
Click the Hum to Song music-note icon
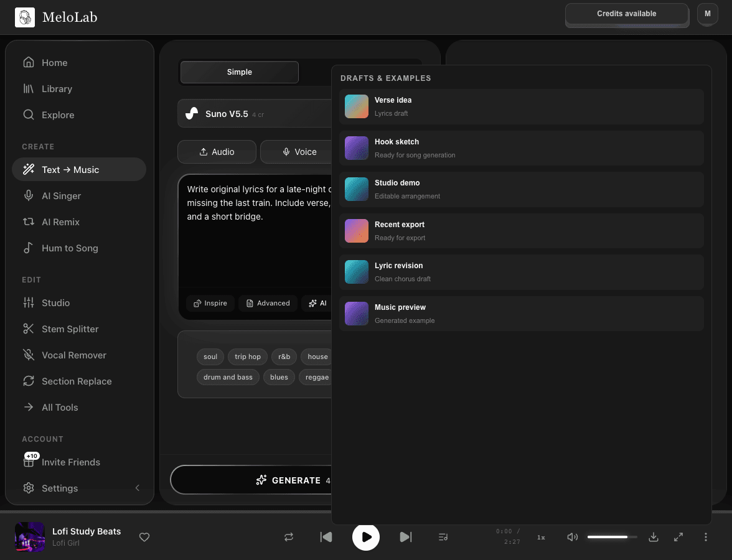tap(29, 248)
